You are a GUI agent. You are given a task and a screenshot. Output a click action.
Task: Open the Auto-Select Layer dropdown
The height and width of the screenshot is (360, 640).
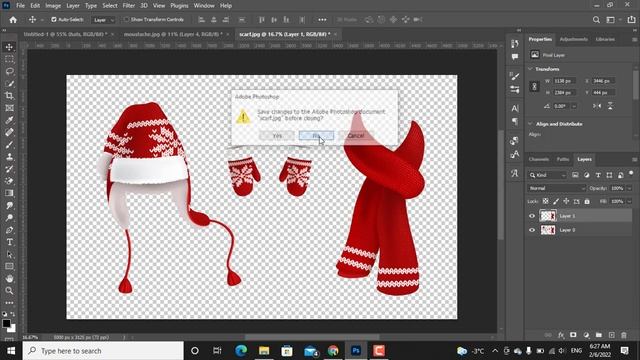tap(103, 20)
